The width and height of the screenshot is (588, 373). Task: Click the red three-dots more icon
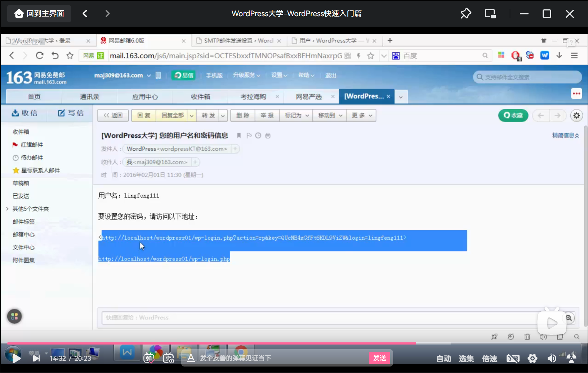point(576,94)
